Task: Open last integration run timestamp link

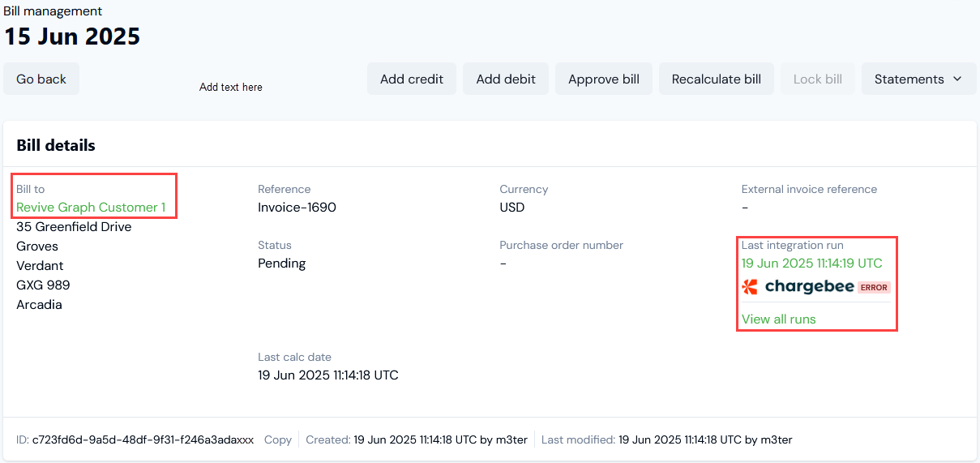Action: point(812,264)
